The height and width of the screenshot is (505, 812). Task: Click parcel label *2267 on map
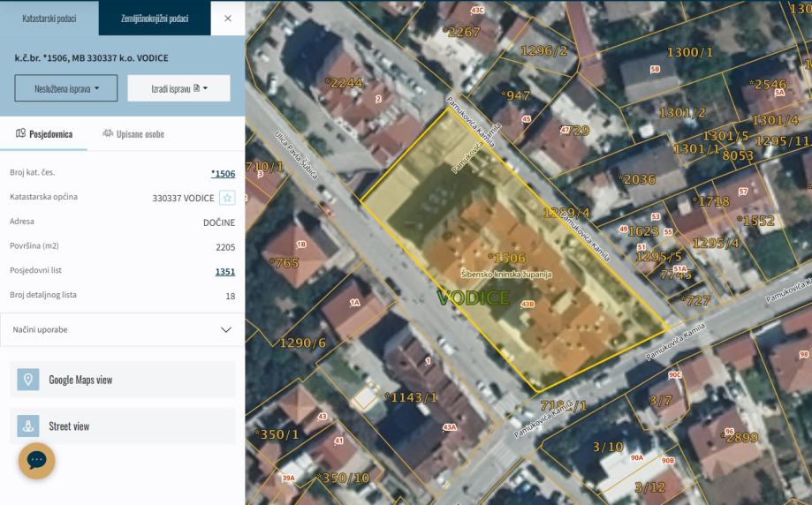pos(461,32)
